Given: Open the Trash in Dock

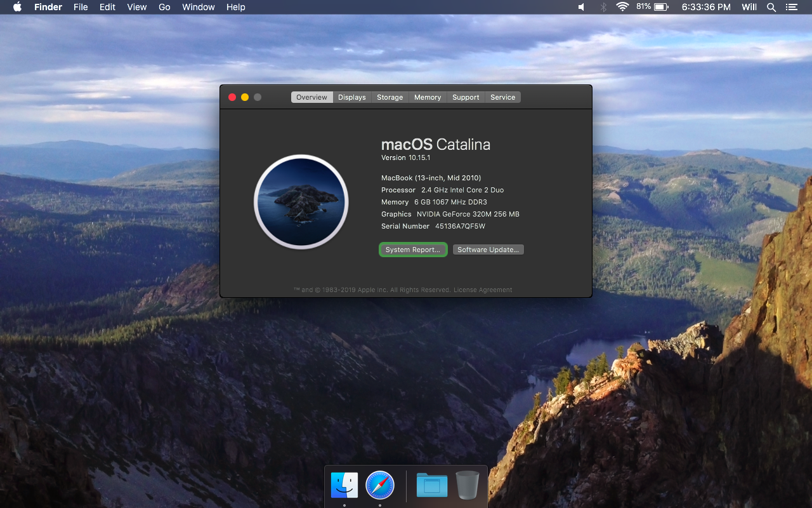Looking at the screenshot, I should coord(468,486).
